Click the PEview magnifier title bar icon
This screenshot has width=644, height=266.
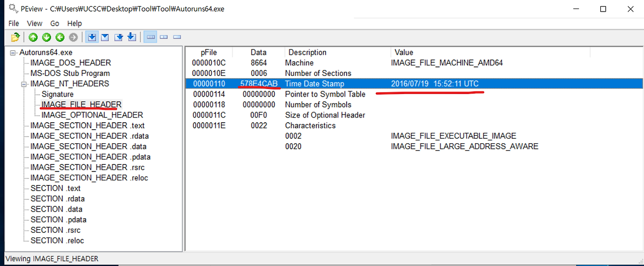tap(14, 8)
